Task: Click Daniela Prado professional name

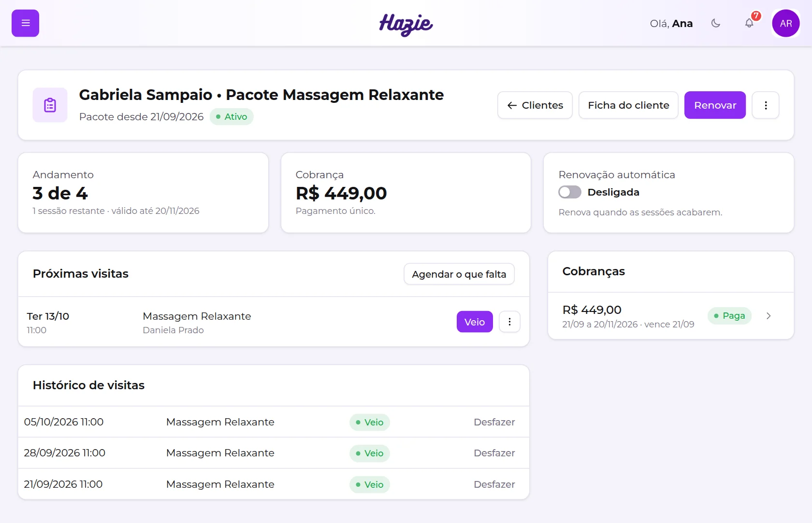Action: tap(173, 330)
